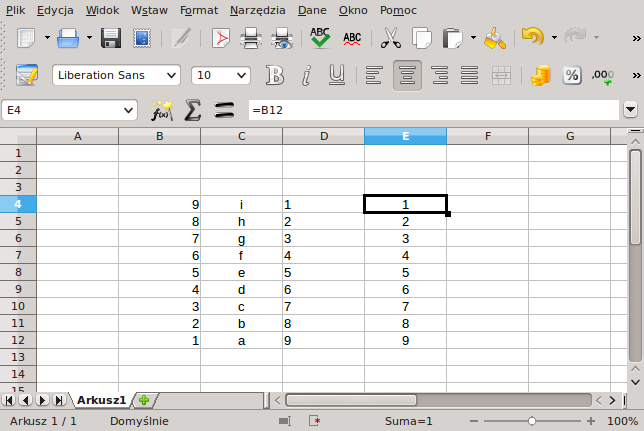Align cell content right
The width and height of the screenshot is (644, 431).
[x=440, y=75]
